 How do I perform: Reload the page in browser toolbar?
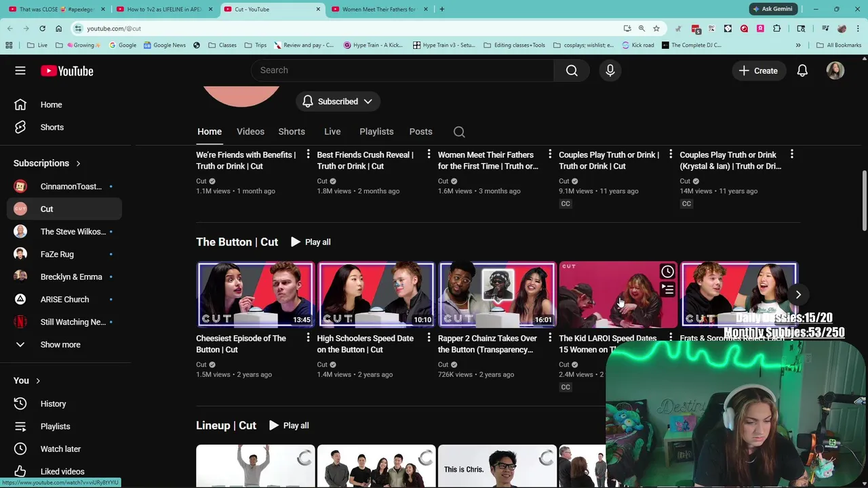(x=42, y=28)
